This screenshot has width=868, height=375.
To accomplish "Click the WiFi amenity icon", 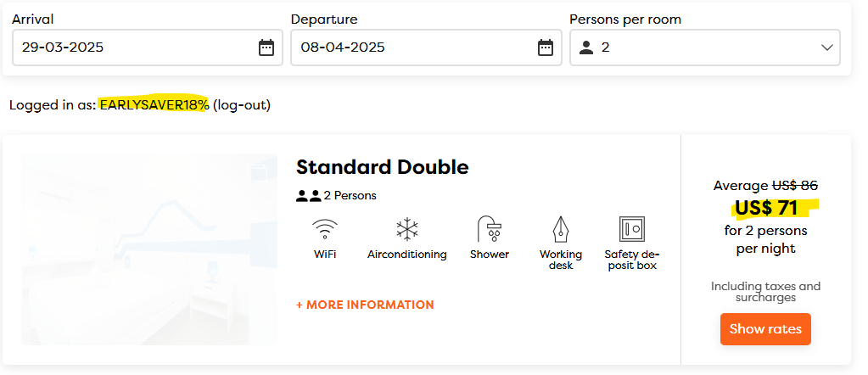I will [x=325, y=229].
